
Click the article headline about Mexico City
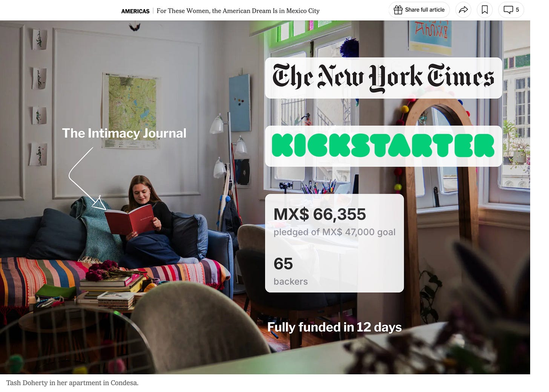(x=238, y=11)
